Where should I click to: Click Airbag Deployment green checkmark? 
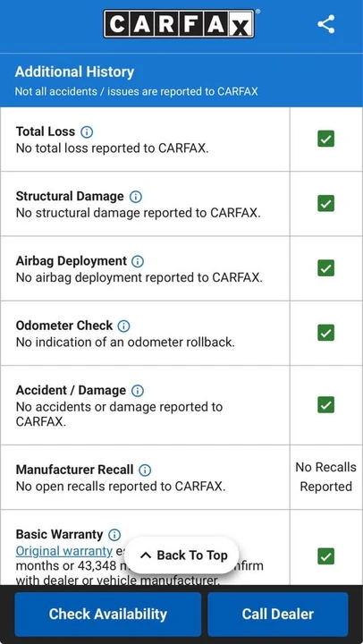click(x=326, y=268)
